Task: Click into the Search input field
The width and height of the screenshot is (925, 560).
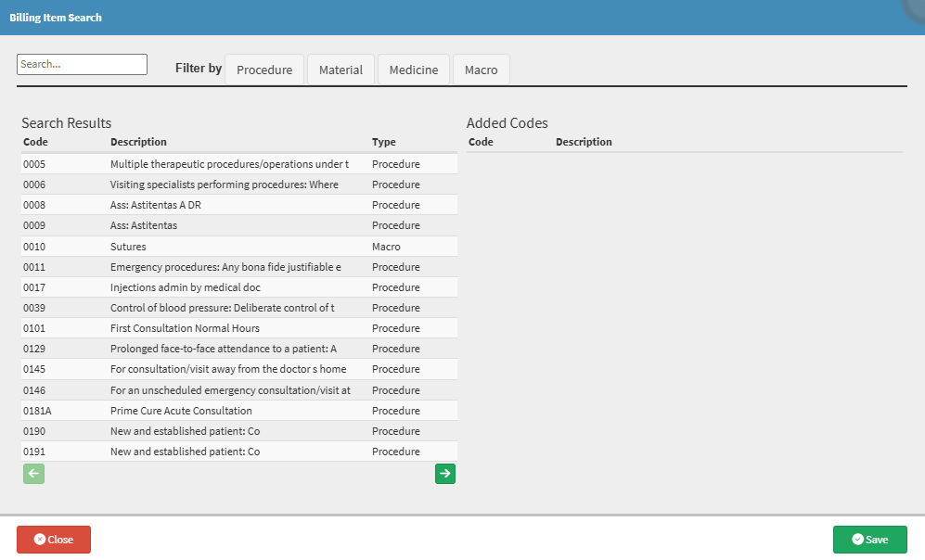Action: click(x=82, y=64)
